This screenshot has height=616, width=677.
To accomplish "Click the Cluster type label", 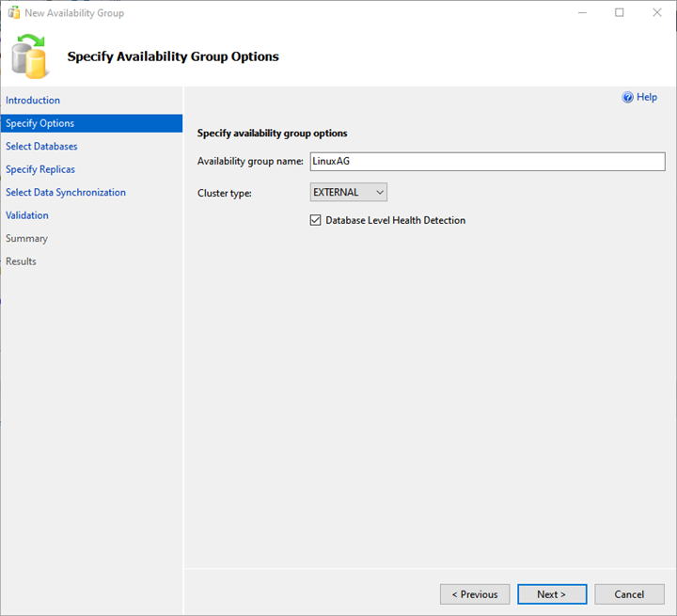I will click(225, 193).
